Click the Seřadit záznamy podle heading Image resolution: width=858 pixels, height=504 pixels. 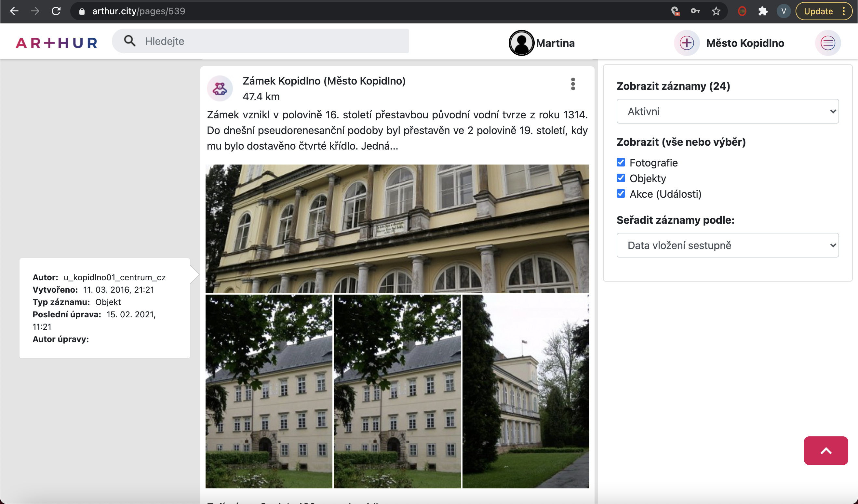click(x=676, y=220)
